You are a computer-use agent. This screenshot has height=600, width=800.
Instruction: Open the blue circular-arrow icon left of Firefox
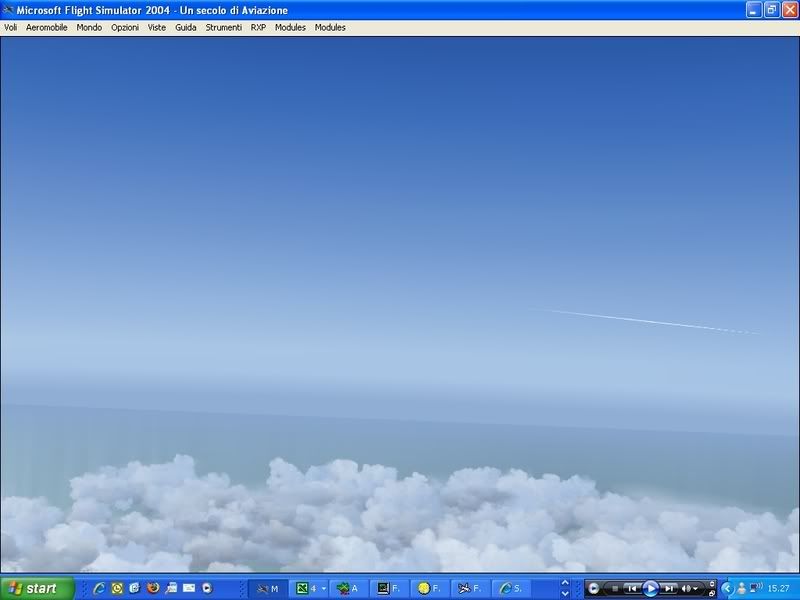pyautogui.click(x=135, y=588)
